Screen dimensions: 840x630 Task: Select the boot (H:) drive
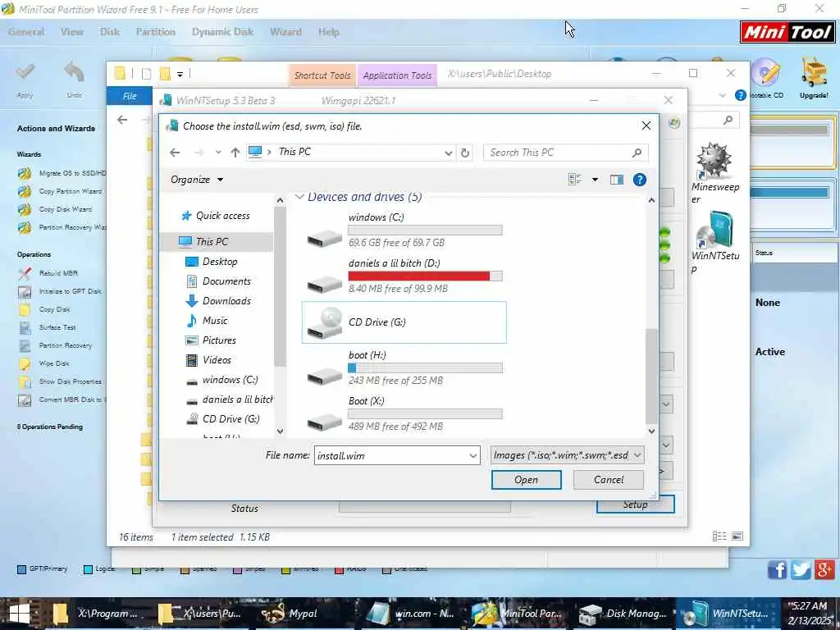pyautogui.click(x=404, y=368)
